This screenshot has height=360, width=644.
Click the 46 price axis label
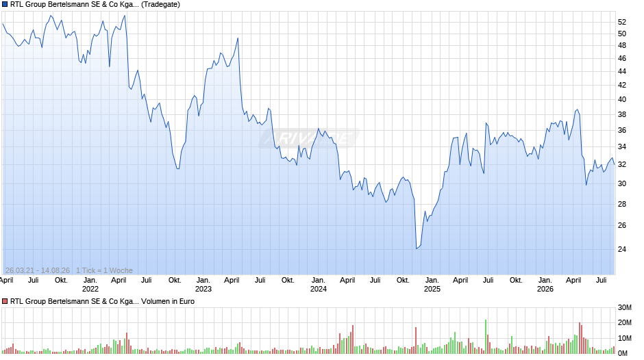coord(622,58)
